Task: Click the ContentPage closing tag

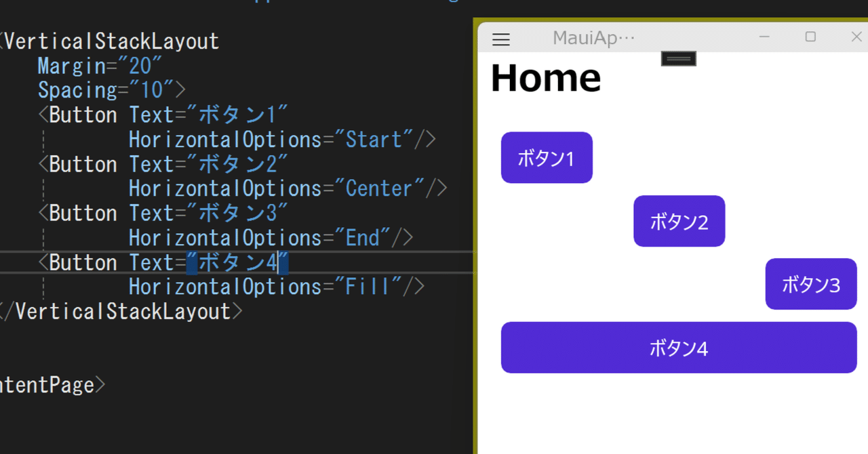Action: click(x=51, y=384)
